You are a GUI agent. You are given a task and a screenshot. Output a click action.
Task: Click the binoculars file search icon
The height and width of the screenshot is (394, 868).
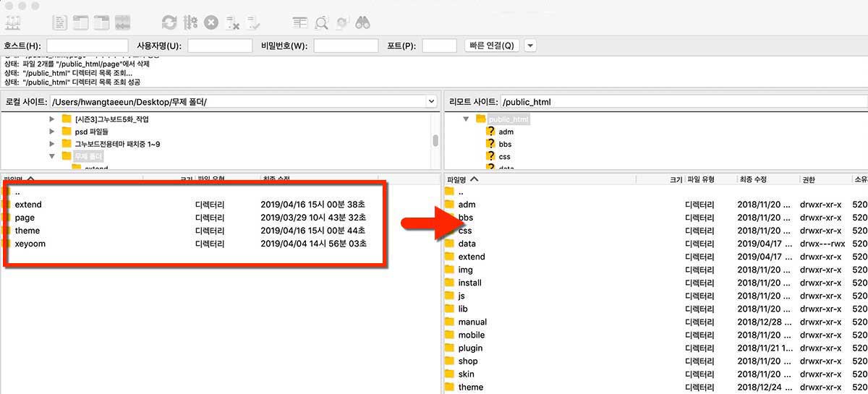[362, 22]
